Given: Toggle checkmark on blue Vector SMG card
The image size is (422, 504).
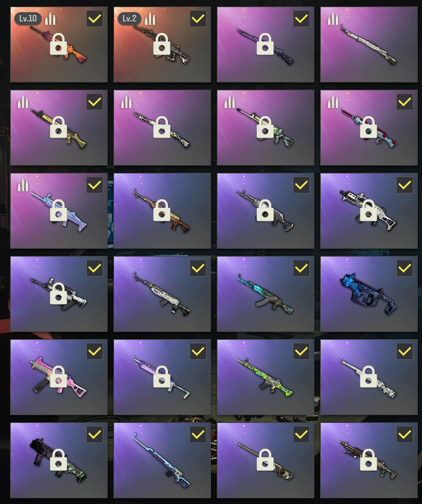Looking at the screenshot, I should coord(405,268).
